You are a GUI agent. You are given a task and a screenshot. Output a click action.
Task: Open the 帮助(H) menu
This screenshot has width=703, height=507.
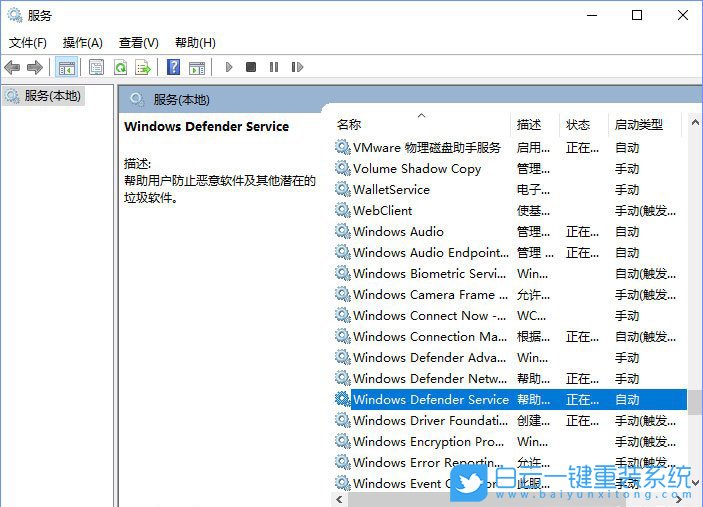coord(195,43)
